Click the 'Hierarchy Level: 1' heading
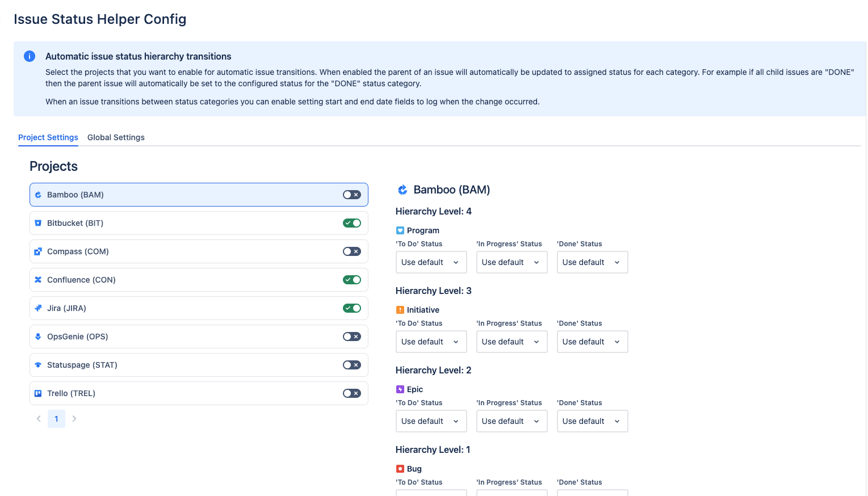Screen dimensions: 868x496 (433, 449)
